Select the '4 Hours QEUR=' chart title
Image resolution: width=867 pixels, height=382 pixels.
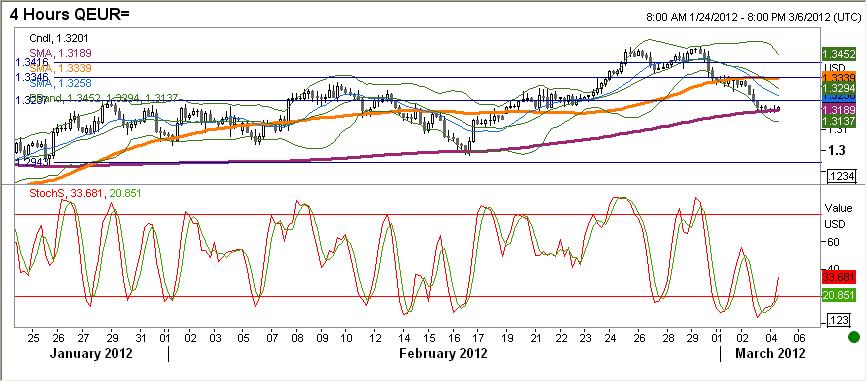(69, 13)
